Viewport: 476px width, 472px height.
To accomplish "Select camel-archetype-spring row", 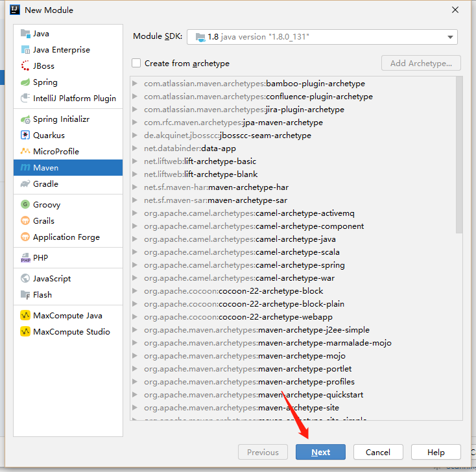I will [293, 265].
